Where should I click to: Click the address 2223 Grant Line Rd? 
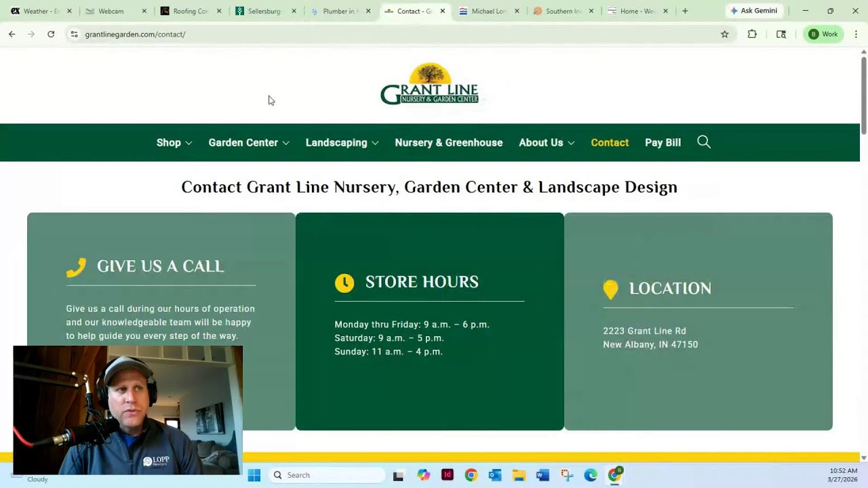pyautogui.click(x=644, y=331)
